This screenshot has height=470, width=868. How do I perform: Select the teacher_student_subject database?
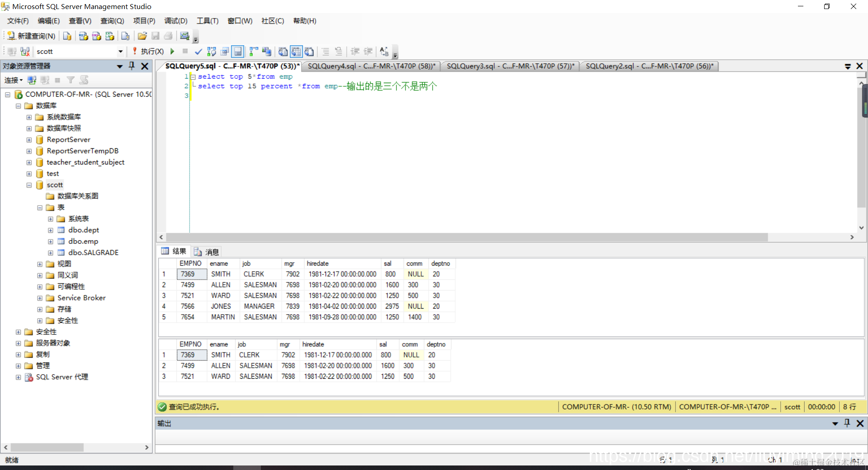click(85, 162)
